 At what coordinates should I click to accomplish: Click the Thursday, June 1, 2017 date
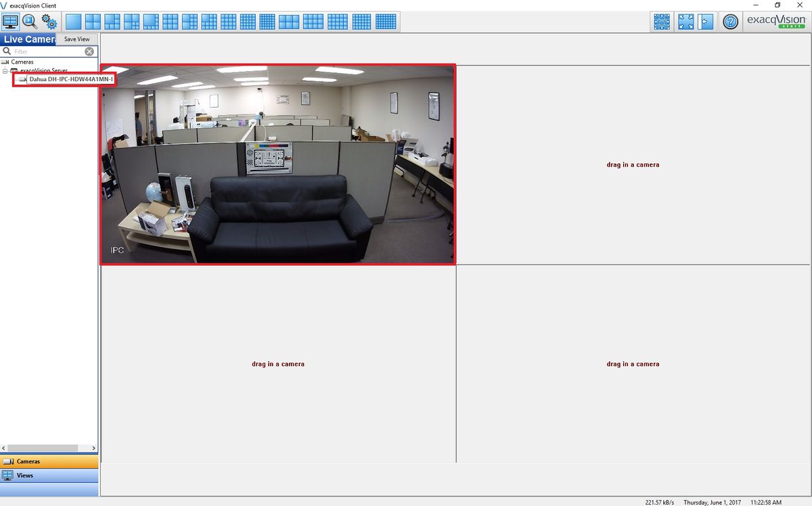712,503
